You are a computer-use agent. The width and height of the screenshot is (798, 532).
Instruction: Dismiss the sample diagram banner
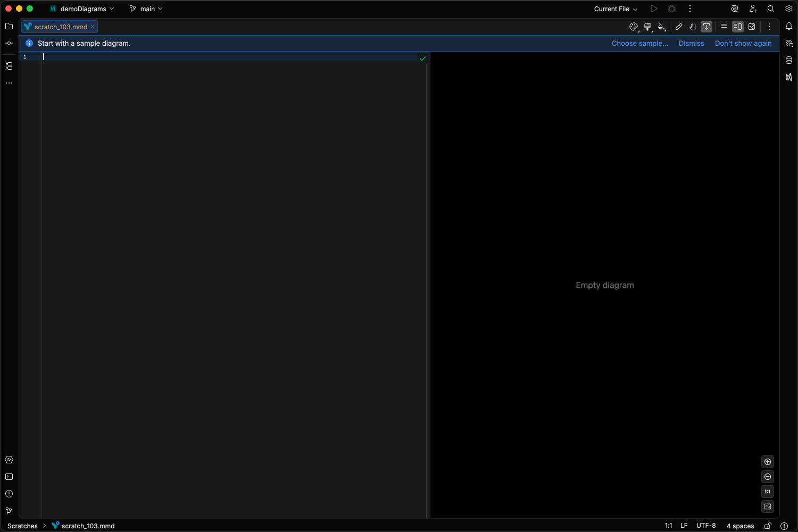[691, 43]
